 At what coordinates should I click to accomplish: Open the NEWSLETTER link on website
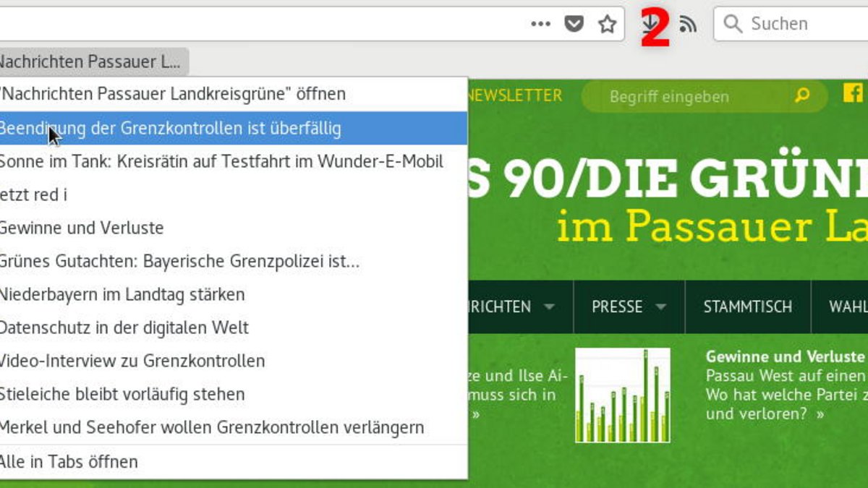click(515, 95)
